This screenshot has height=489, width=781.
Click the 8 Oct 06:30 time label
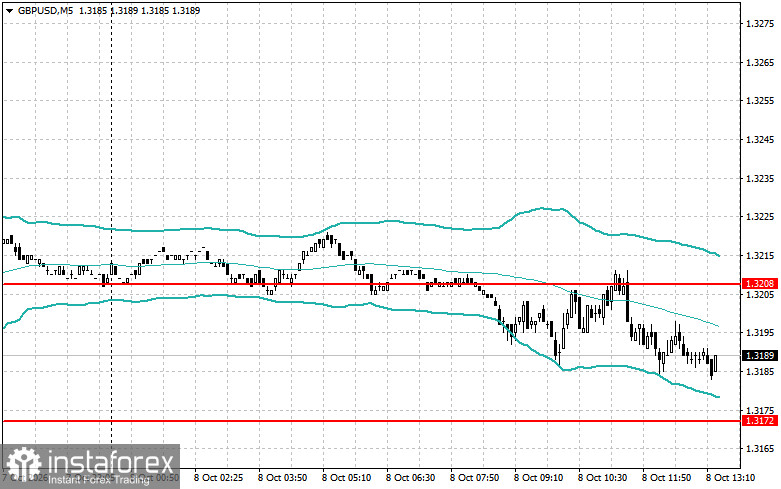click(x=410, y=478)
